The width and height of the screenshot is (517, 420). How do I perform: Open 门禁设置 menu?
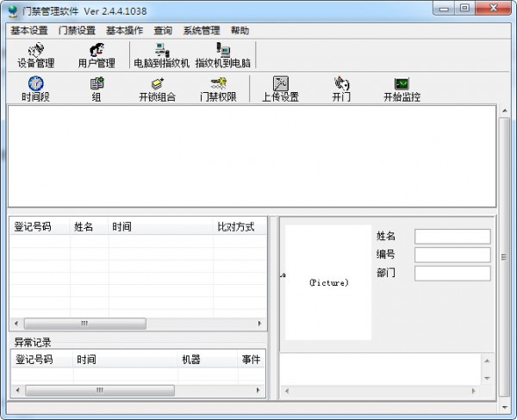coord(77,31)
